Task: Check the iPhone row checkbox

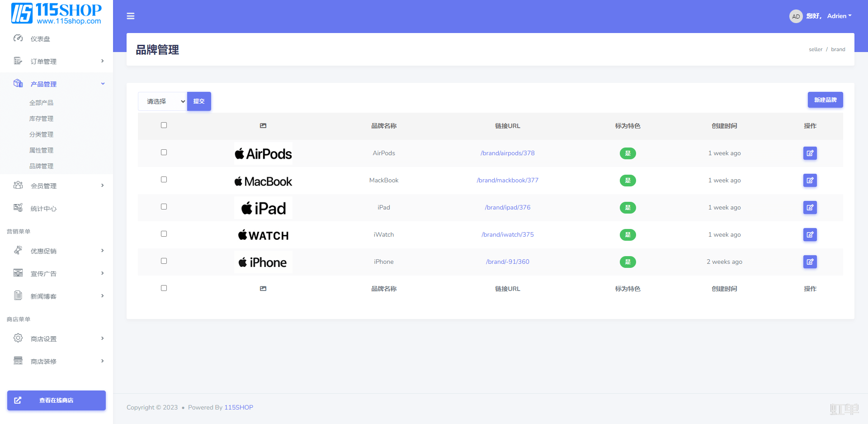Action: (x=164, y=261)
